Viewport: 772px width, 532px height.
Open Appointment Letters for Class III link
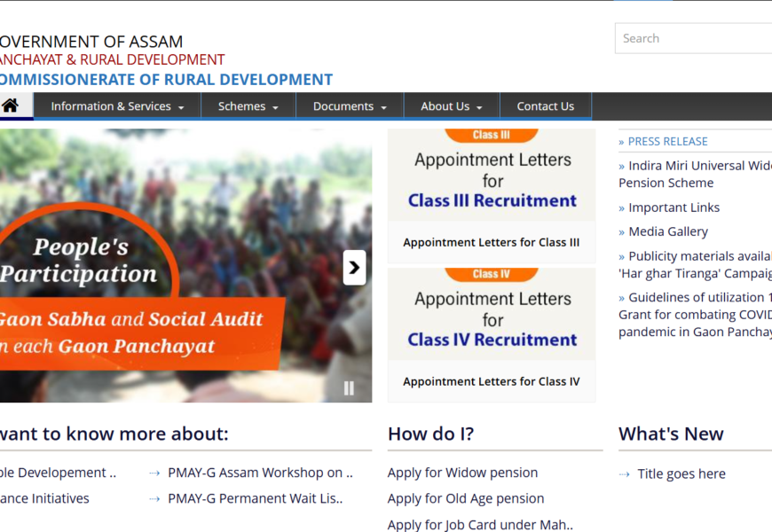click(492, 242)
